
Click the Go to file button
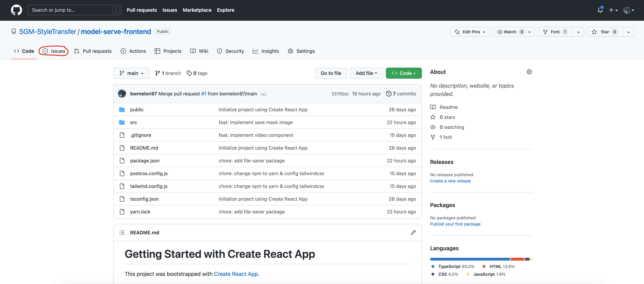(x=330, y=73)
